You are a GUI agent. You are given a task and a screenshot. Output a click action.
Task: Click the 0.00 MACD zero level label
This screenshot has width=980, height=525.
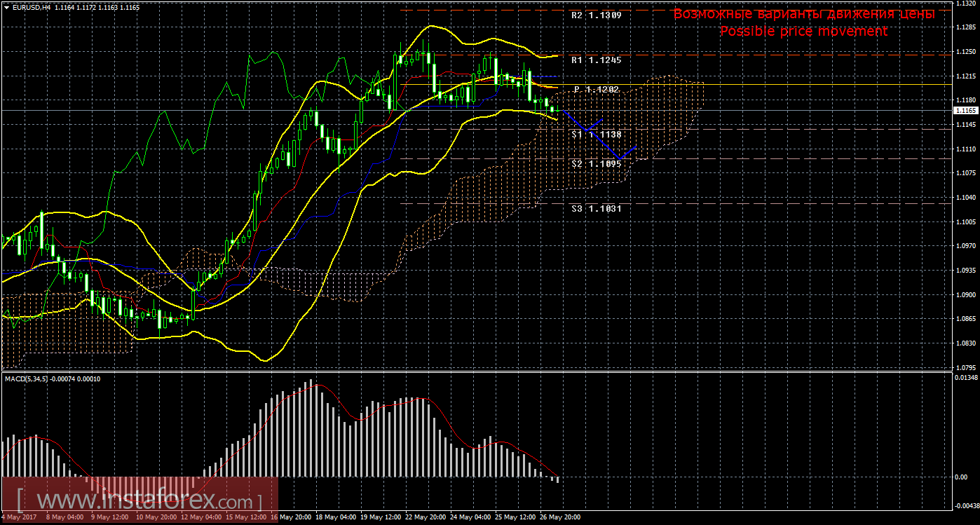(962, 477)
